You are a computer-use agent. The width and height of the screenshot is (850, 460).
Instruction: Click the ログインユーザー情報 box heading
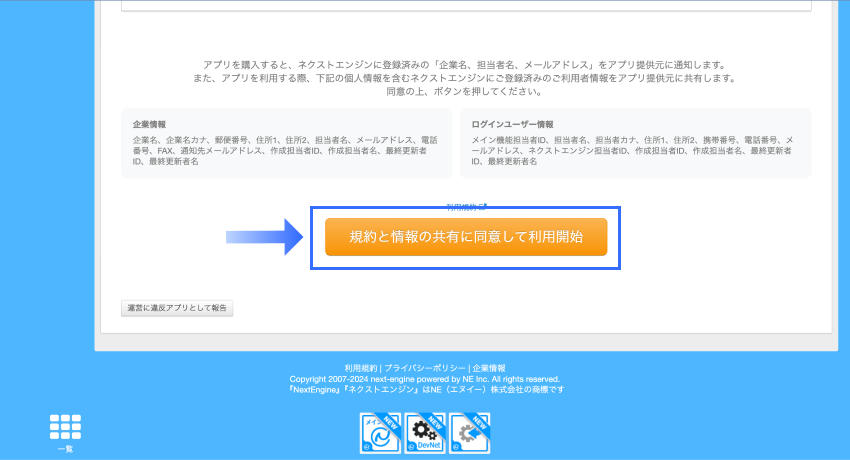512,124
